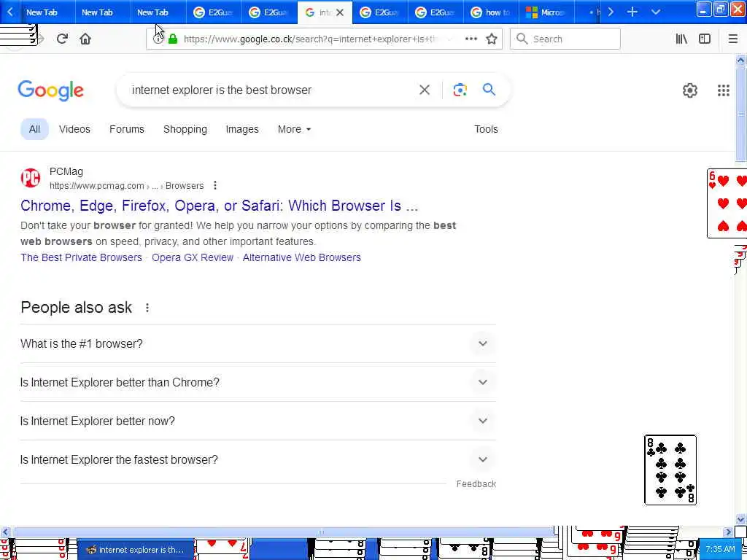
Task: Focus the Google search query field
Action: [271, 90]
